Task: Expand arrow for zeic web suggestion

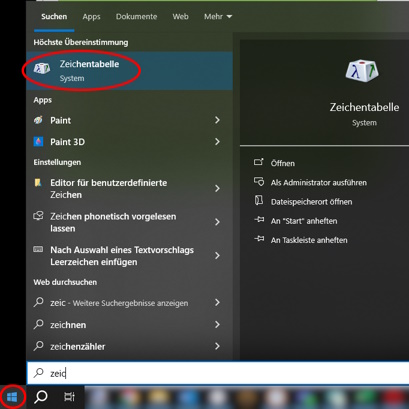Action: click(x=217, y=302)
